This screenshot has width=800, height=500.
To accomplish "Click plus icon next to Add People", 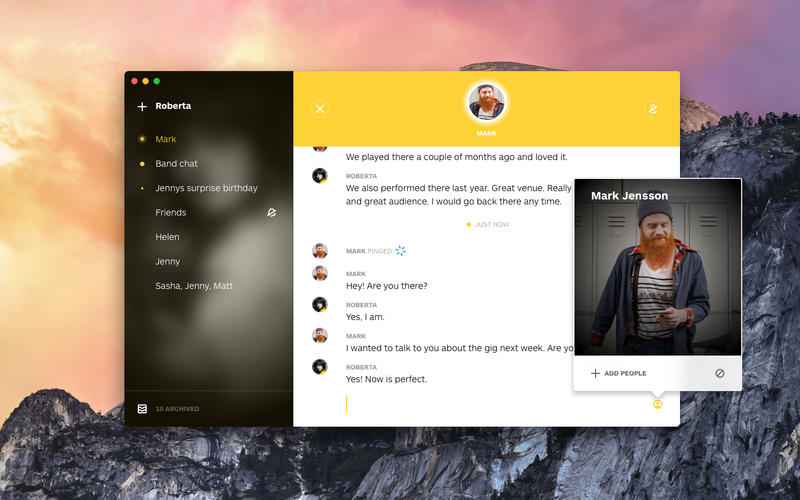I will 595,373.
